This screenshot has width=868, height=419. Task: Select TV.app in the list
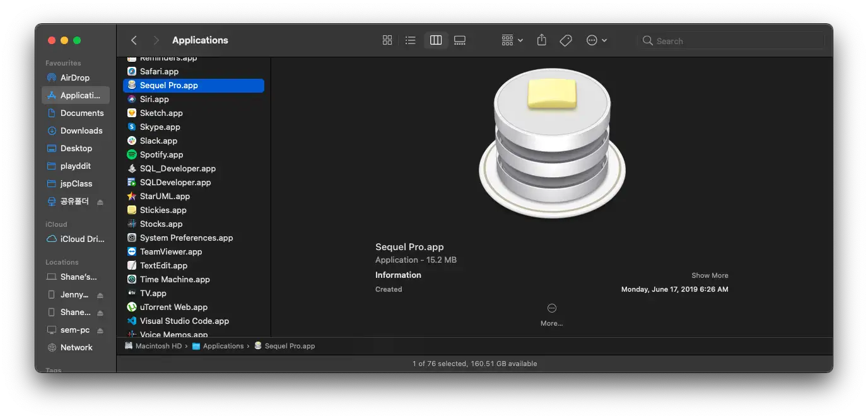coord(194,293)
